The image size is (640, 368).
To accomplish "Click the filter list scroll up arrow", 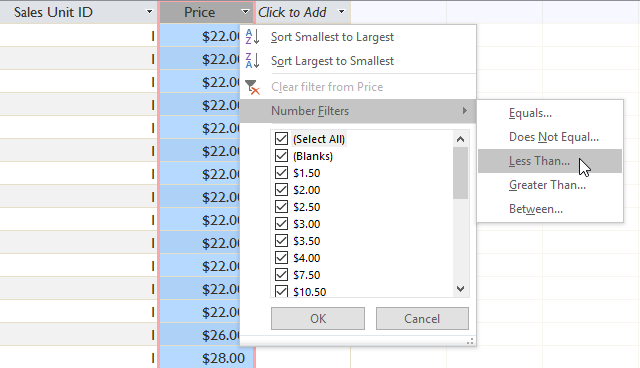I will point(460,139).
